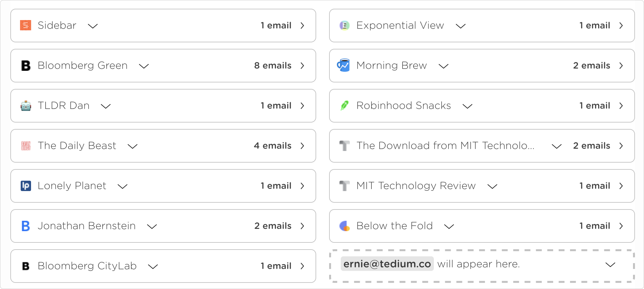Click the Below the Fold icon
Screen dimensions: 644x289
(x=344, y=226)
